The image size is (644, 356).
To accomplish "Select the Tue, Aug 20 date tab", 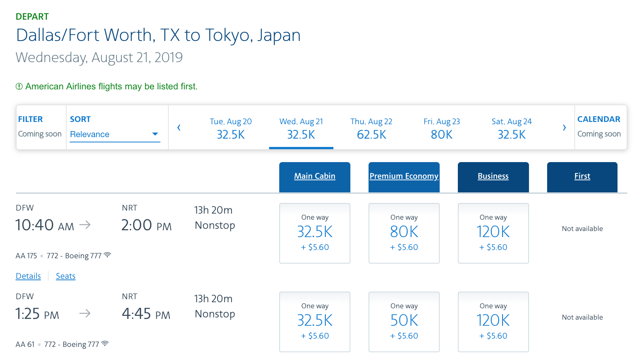I will (230, 128).
